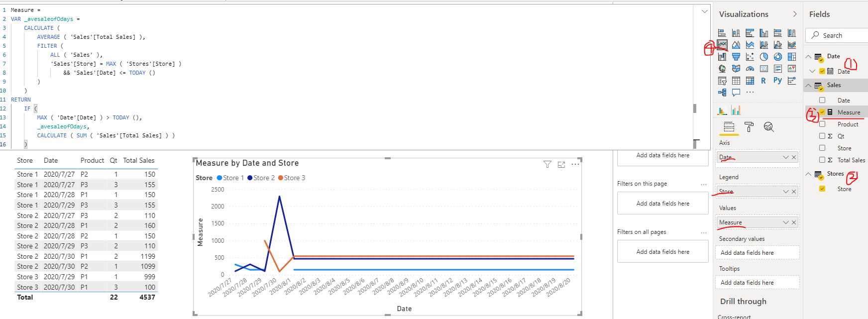Add a key influencers visual

792,81
